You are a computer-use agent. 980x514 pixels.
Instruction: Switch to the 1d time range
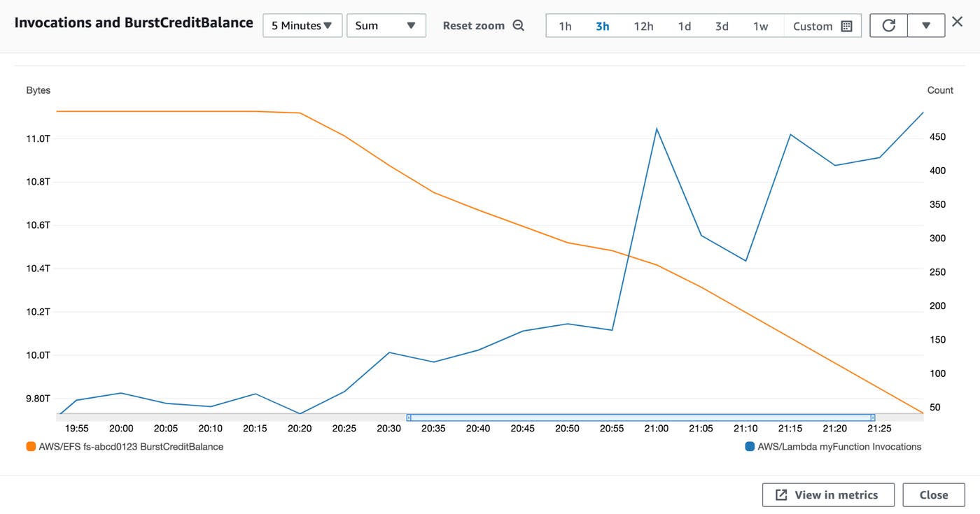click(x=684, y=25)
